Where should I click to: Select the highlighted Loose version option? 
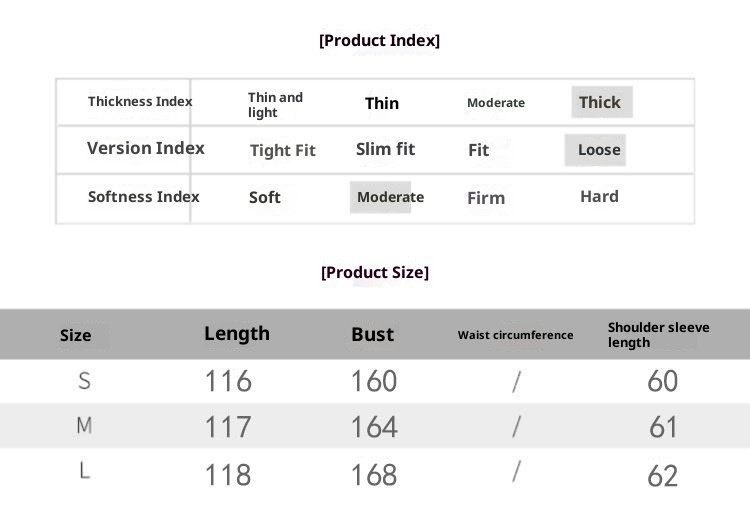pos(598,150)
